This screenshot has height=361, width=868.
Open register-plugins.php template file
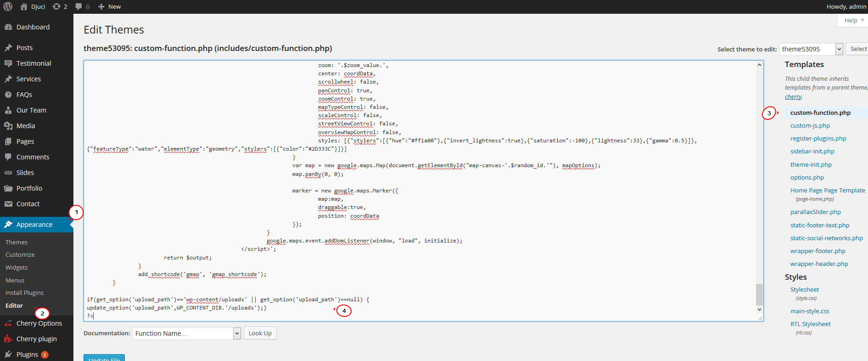point(818,138)
